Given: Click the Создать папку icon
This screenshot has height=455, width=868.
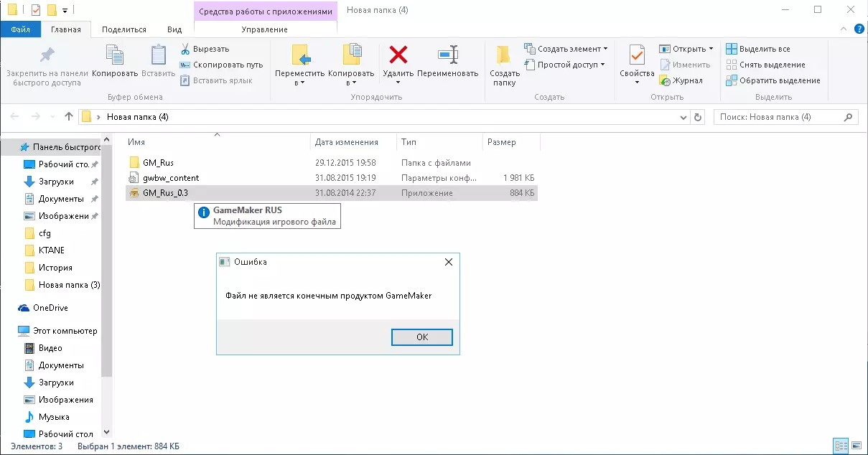Looking at the screenshot, I should tap(505, 55).
